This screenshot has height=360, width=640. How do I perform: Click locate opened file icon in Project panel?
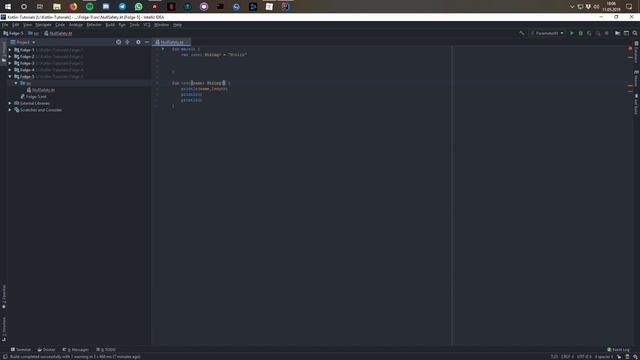pyautogui.click(x=118, y=42)
